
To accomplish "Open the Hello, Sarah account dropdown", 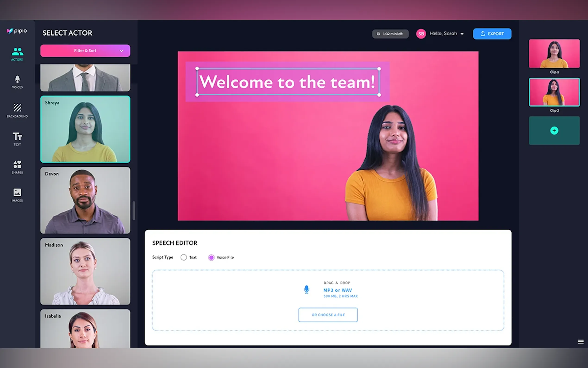I will [447, 34].
